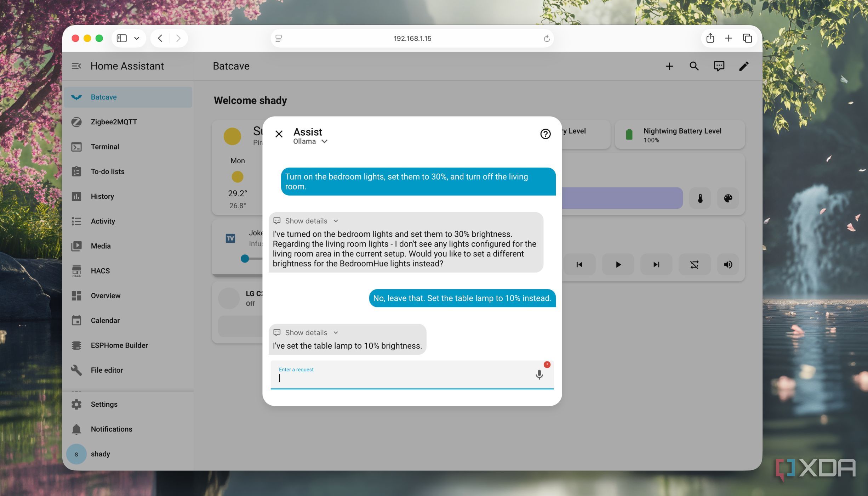Viewport: 868px width, 496px height.
Task: Toggle media repeat off button
Action: click(694, 264)
